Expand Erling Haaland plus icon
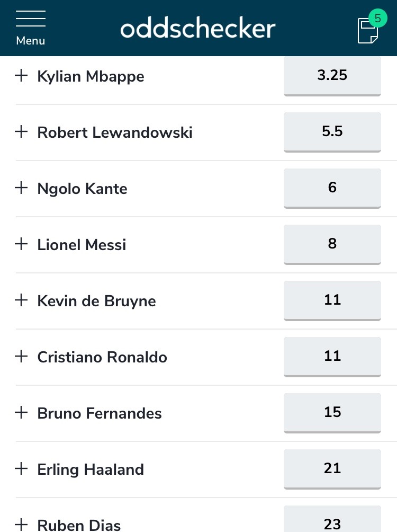Viewport: 397px width, 532px height. (x=21, y=468)
